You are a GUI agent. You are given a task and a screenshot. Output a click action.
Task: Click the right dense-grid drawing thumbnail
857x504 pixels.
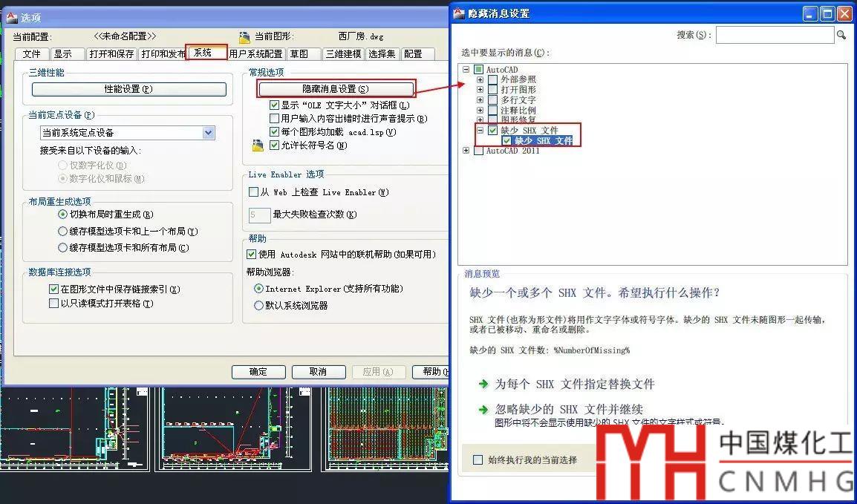click(x=386, y=428)
